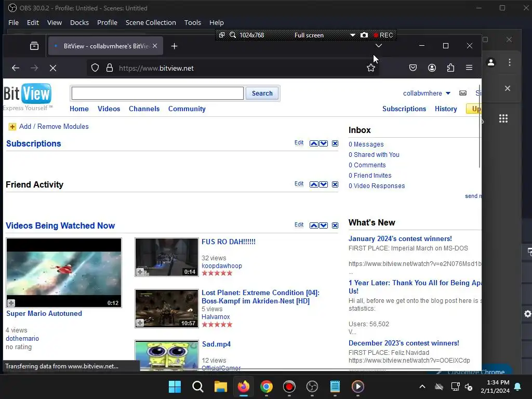The image size is (532, 399).
Task: Stop page loading with the X button
Action: tap(53, 68)
